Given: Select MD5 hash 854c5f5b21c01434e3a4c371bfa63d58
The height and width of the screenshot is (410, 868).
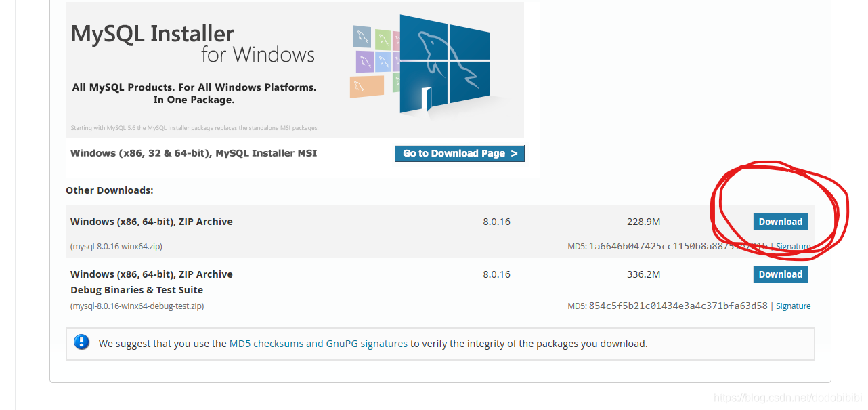Looking at the screenshot, I should (x=678, y=306).
